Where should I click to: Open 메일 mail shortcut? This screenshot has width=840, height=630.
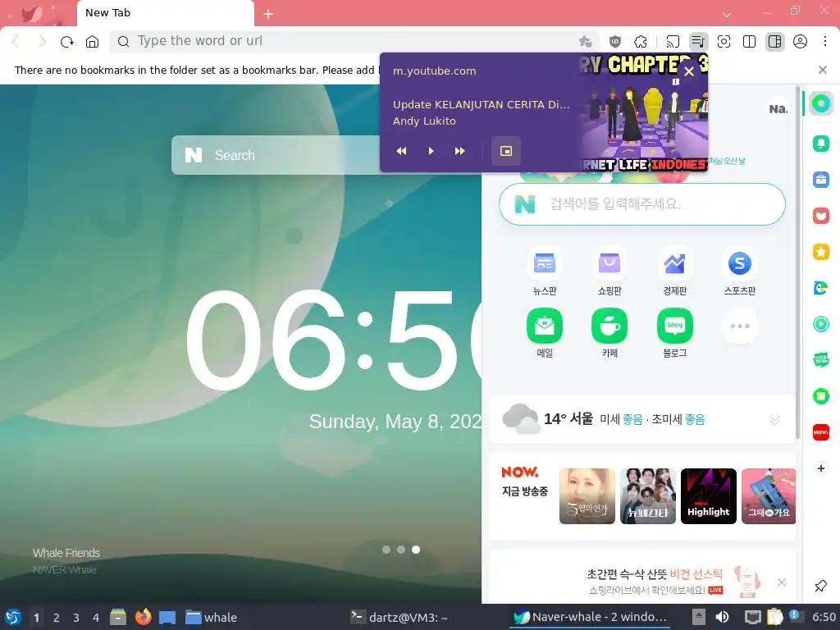tap(545, 333)
